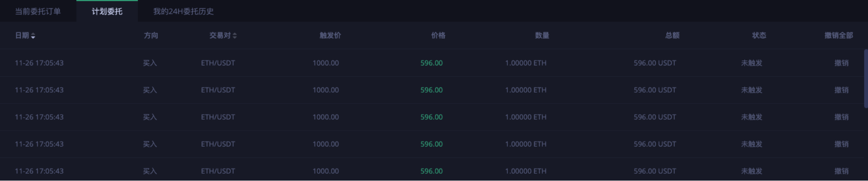The image size is (868, 181).
Task: Cancel the fourth order via 撤销
Action: [841, 144]
